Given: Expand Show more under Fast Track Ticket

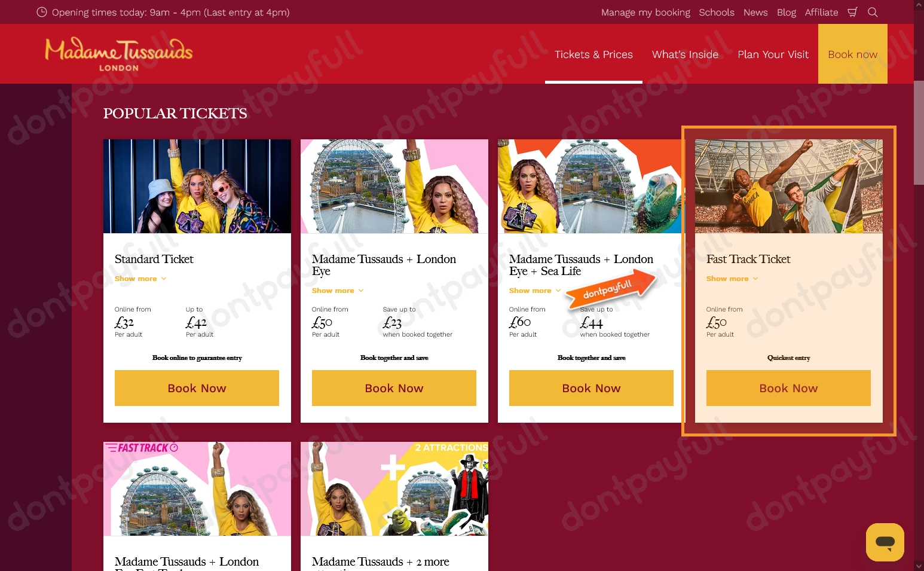Looking at the screenshot, I should tap(732, 279).
